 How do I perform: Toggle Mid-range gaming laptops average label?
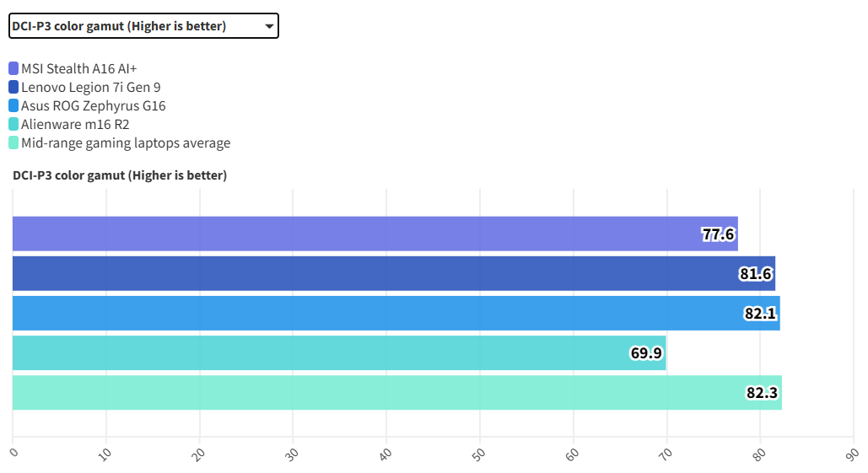coord(126,142)
